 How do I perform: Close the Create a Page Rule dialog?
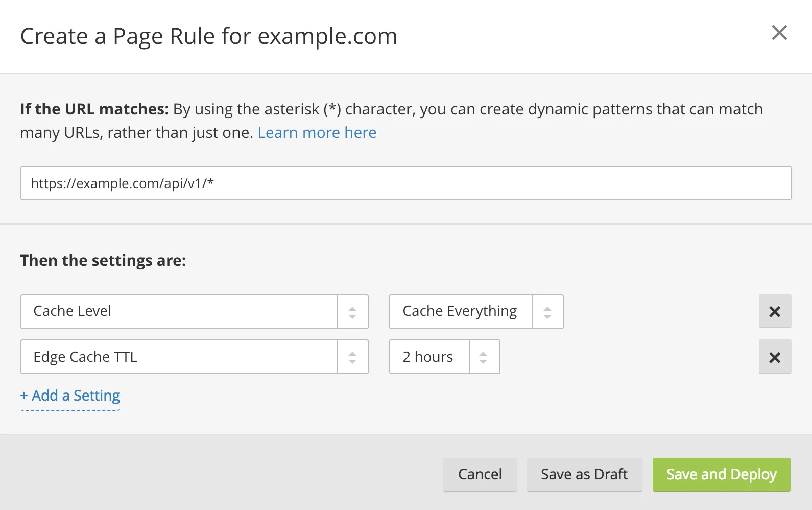[x=779, y=33]
